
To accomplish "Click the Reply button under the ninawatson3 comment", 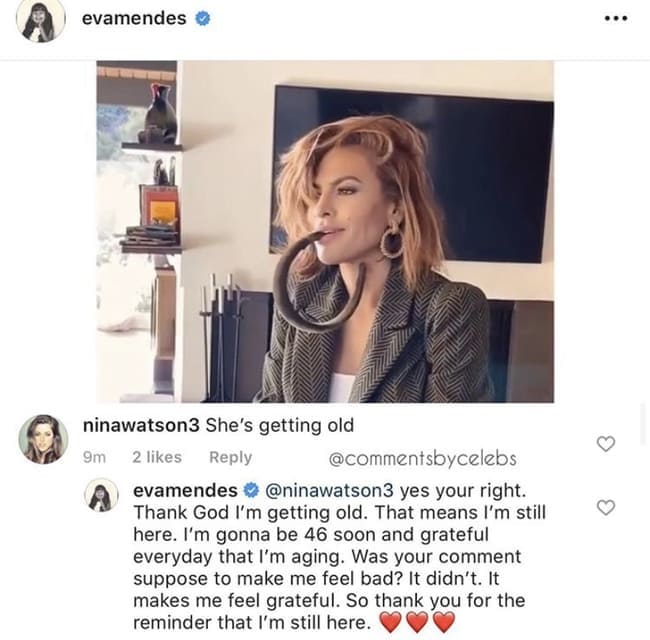I will pyautogui.click(x=230, y=457).
